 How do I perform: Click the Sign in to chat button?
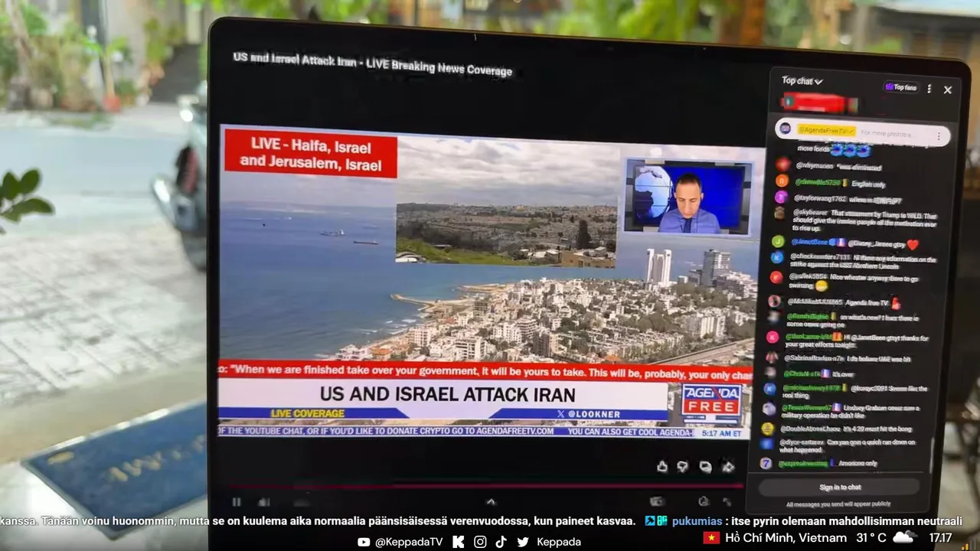(x=840, y=487)
